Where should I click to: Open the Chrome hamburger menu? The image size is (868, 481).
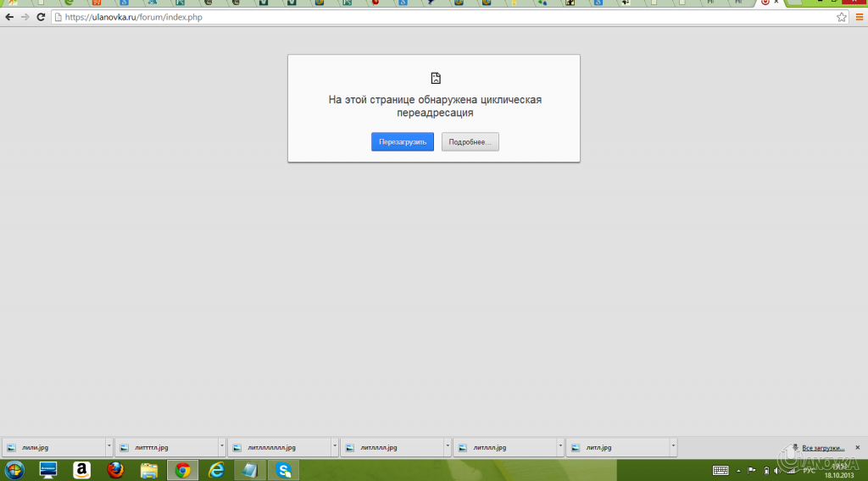(x=859, y=17)
